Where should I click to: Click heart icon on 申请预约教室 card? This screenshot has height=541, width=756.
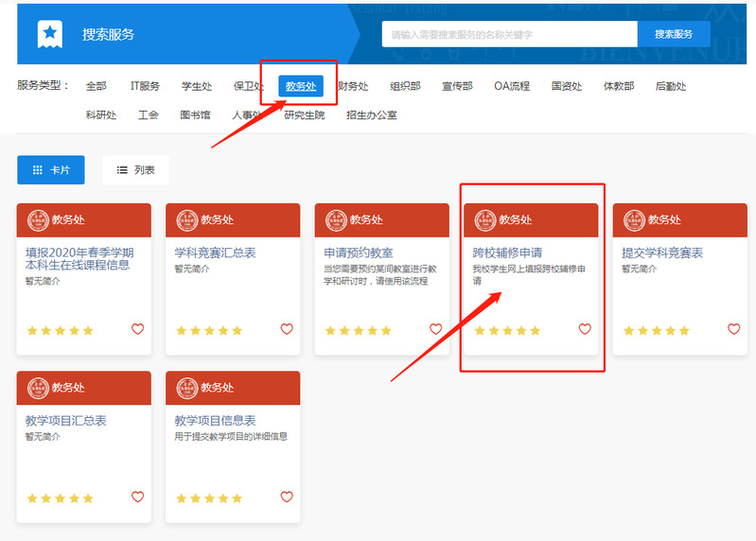pyautogui.click(x=435, y=329)
